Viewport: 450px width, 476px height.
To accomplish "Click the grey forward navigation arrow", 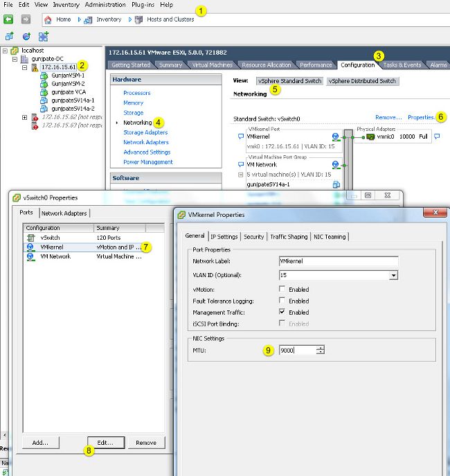I will click(26, 19).
